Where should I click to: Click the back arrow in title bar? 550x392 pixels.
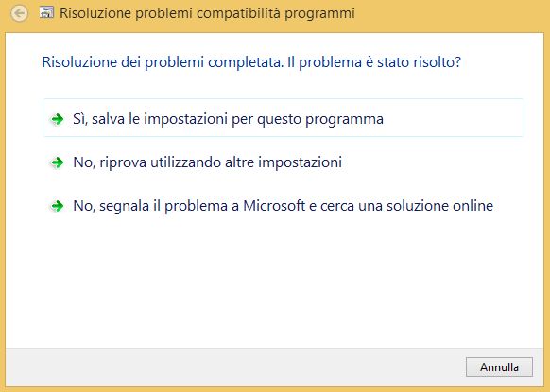coord(19,13)
